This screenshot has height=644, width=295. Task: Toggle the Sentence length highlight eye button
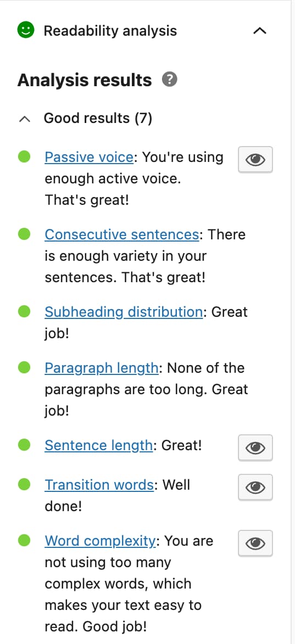click(255, 447)
